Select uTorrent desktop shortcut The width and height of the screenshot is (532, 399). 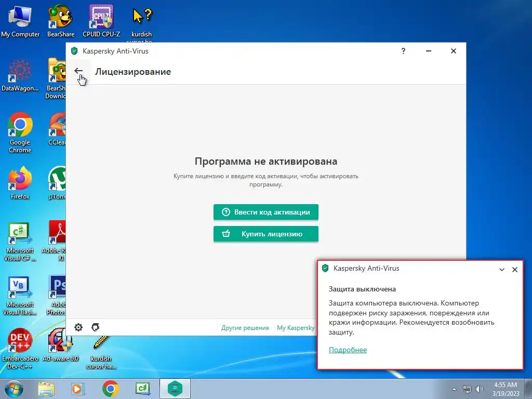click(x=57, y=183)
